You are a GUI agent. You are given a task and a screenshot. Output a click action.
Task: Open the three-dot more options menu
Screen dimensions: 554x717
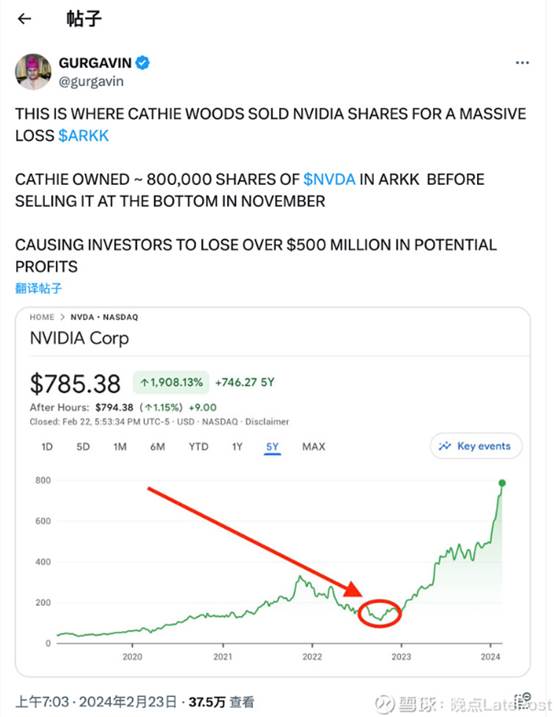pyautogui.click(x=522, y=63)
